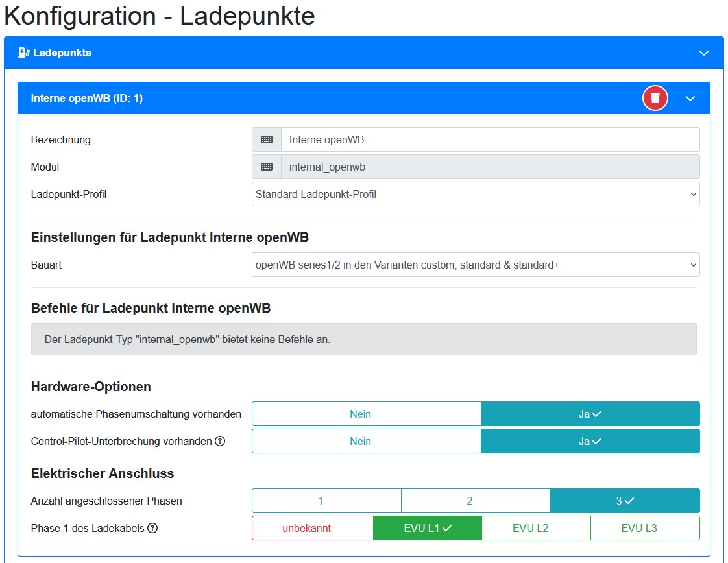Click keyboard icon next to Modul field
This screenshot has width=728, height=563.
pos(267,167)
